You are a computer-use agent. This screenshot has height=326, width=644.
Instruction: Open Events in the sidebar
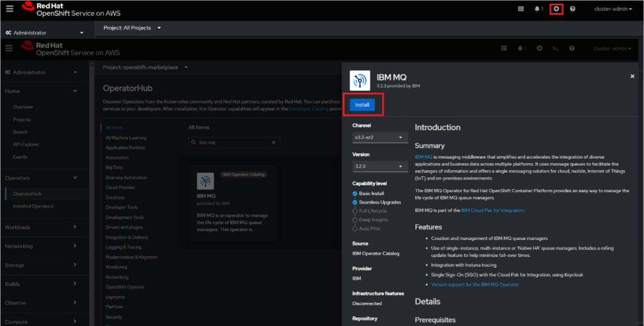[x=20, y=157]
